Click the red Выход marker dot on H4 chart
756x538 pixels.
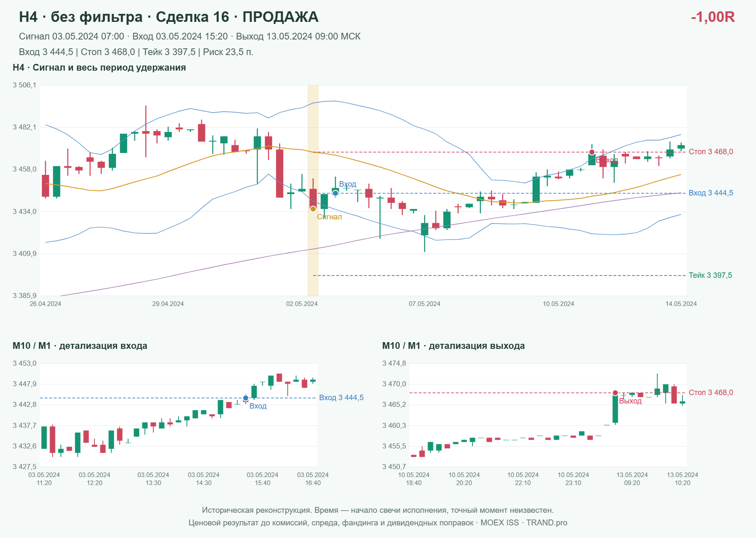pos(592,152)
